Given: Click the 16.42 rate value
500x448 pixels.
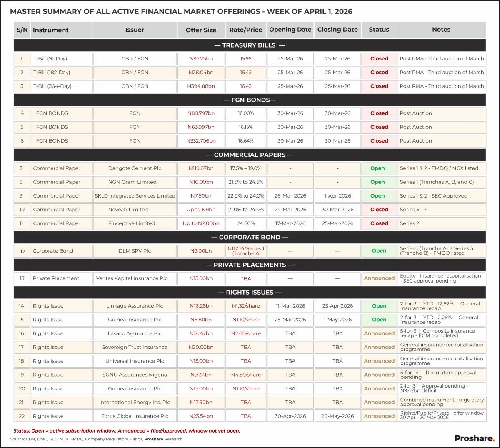Looking at the screenshot, I should point(246,73).
